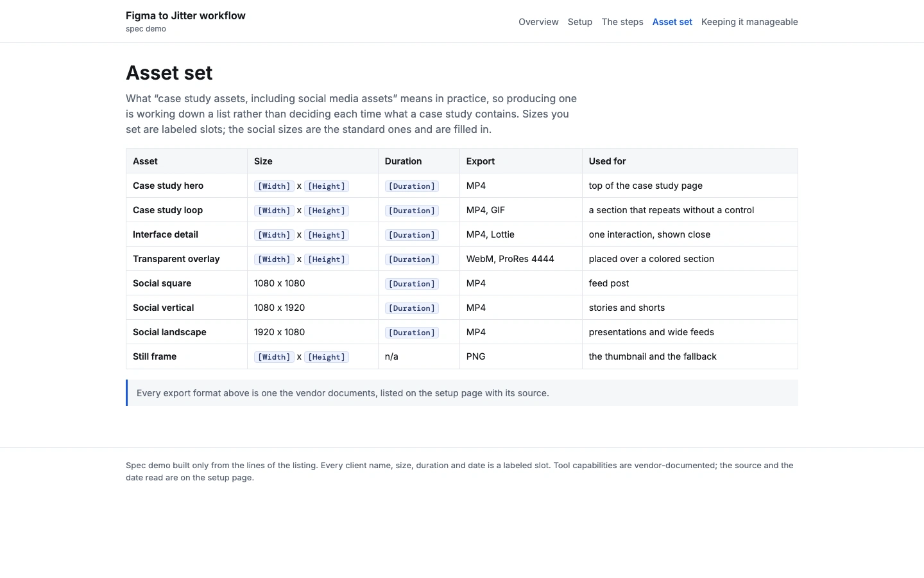Click the vendor documents note callout
This screenshot has height=578, width=924.
click(x=462, y=393)
